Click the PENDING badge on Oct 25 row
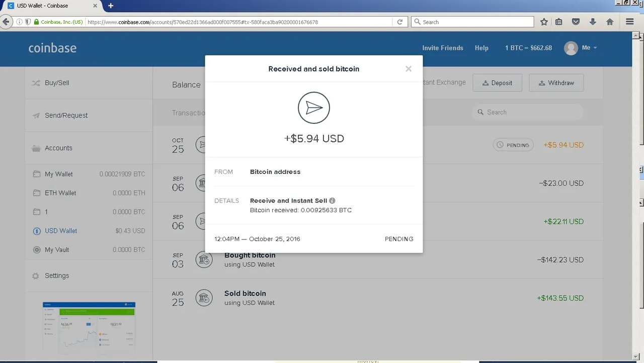This screenshot has width=644, height=363. click(513, 145)
